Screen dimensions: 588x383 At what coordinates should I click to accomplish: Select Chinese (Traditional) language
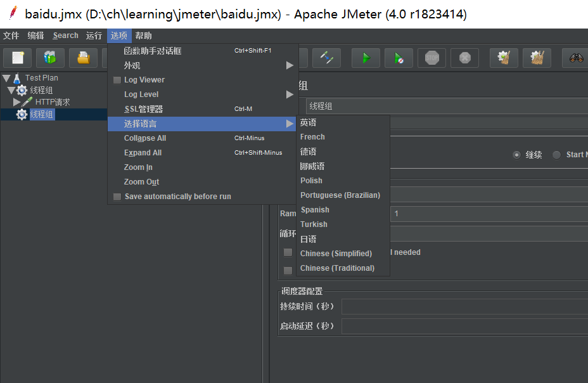[x=343, y=268]
